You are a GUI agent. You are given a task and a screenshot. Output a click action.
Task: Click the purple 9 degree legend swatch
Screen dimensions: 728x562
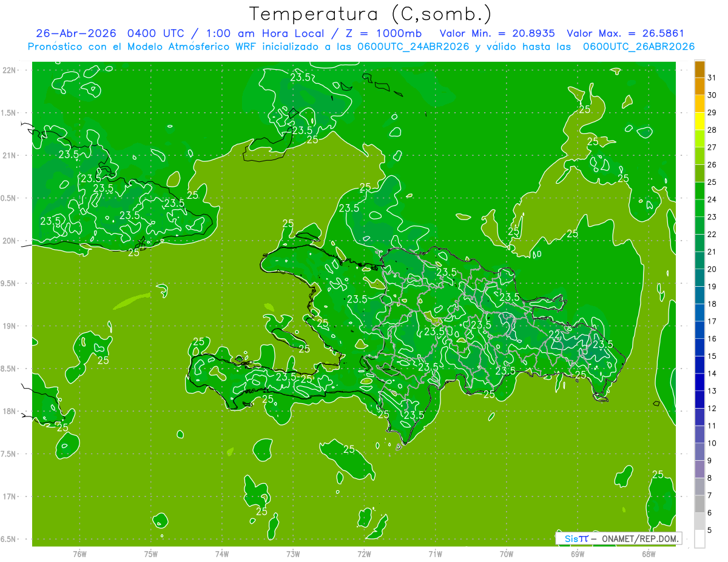699,452
